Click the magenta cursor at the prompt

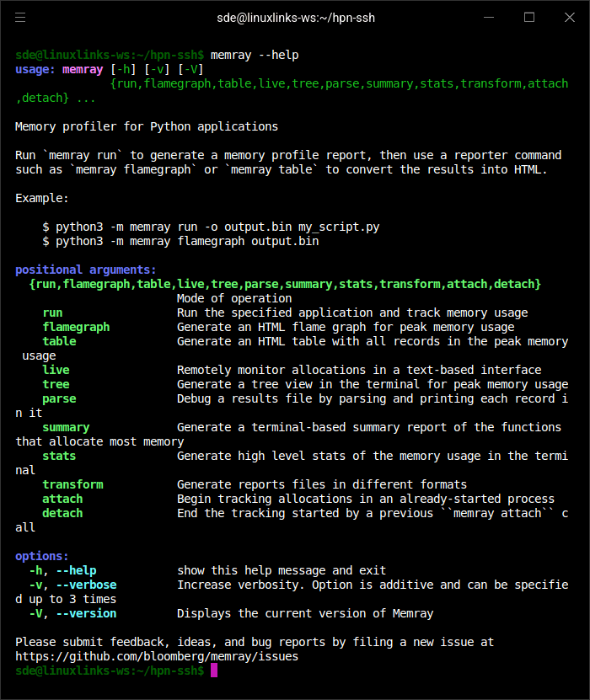(214, 670)
